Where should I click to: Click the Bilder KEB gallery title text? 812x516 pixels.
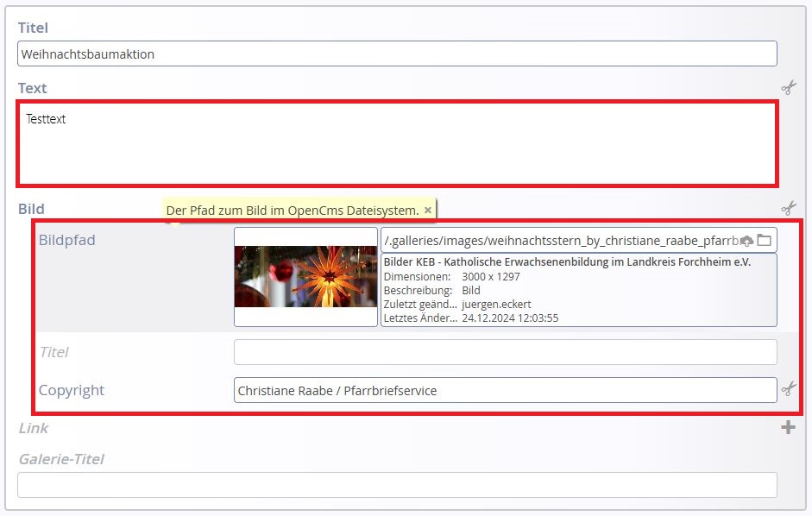567,262
